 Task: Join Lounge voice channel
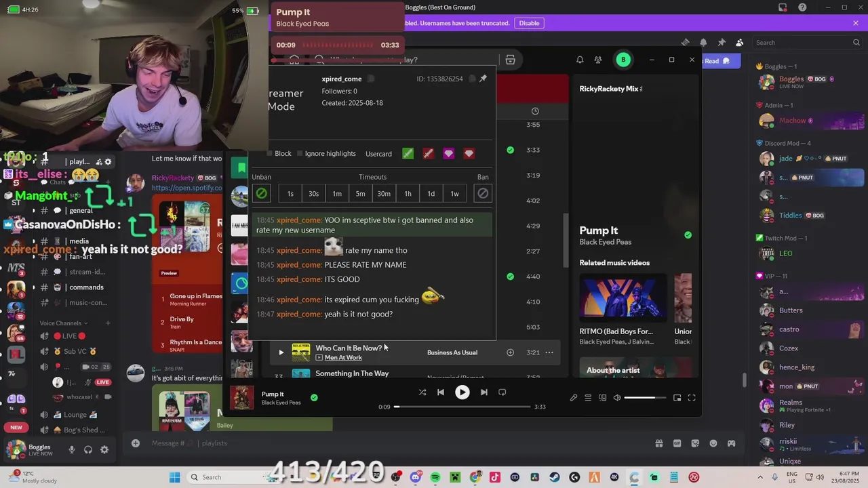(76, 415)
